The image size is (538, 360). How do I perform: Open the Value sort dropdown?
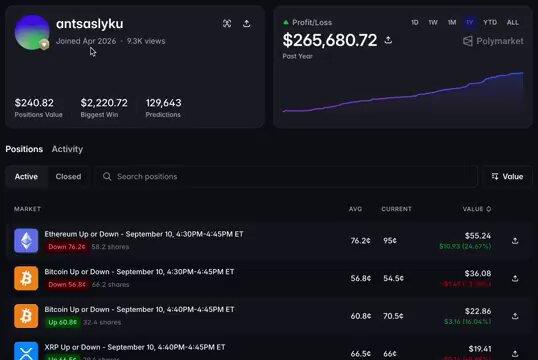(507, 176)
